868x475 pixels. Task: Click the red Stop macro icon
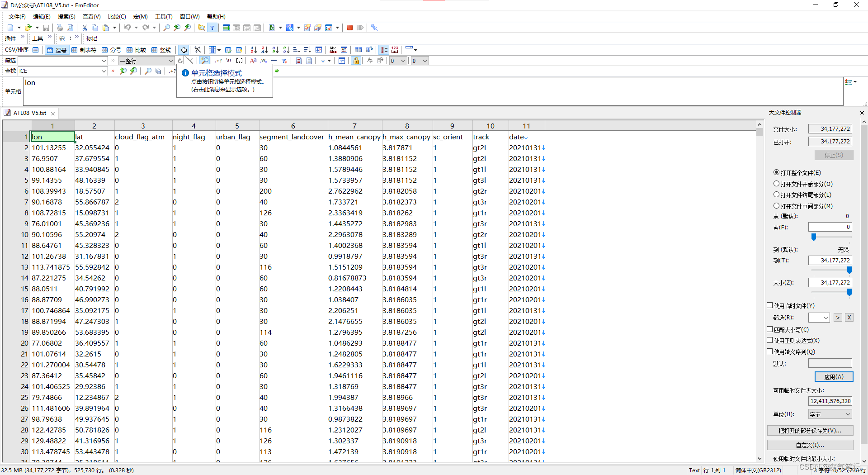tap(350, 28)
